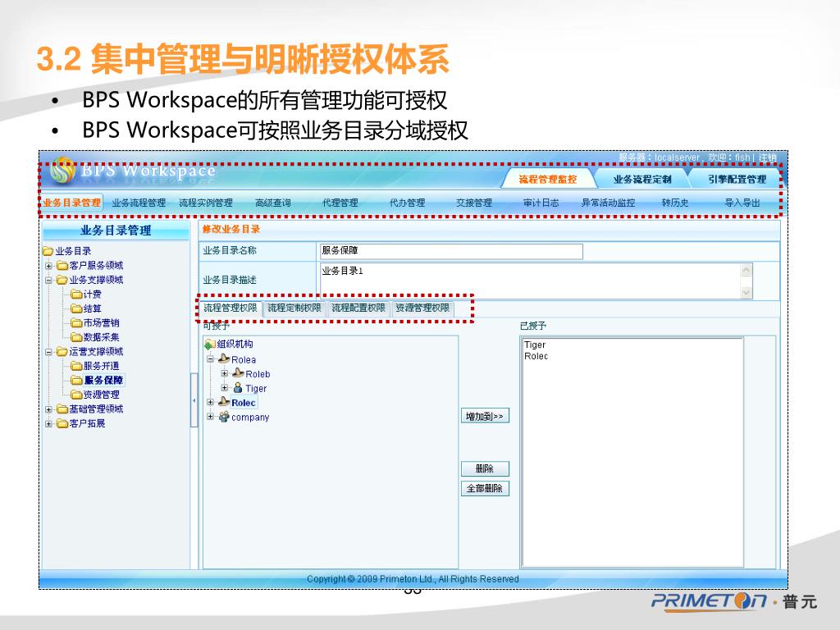Image resolution: width=840 pixels, height=630 pixels.
Task: Select the 流程管理权限 tab
Action: pyautogui.click(x=231, y=308)
